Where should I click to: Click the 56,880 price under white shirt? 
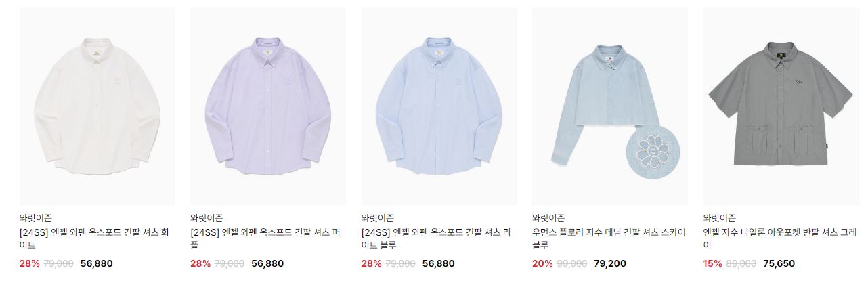[x=96, y=263]
